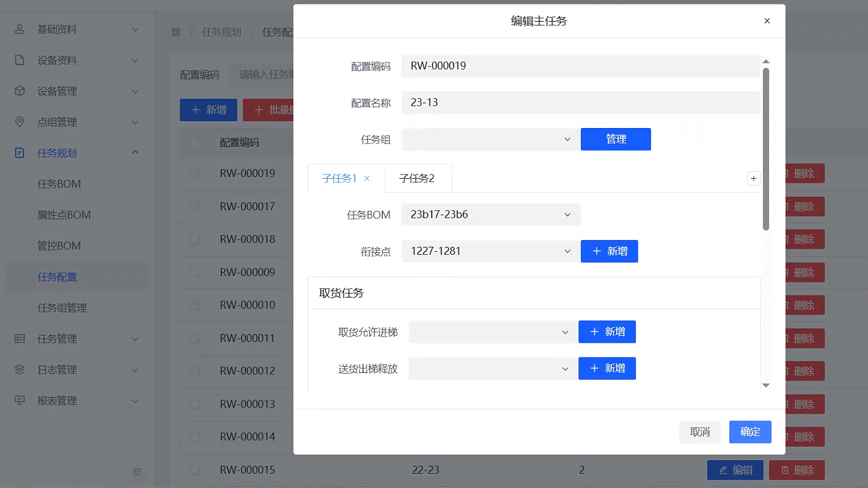Switch to the 子任务2 tab

pyautogui.click(x=417, y=179)
